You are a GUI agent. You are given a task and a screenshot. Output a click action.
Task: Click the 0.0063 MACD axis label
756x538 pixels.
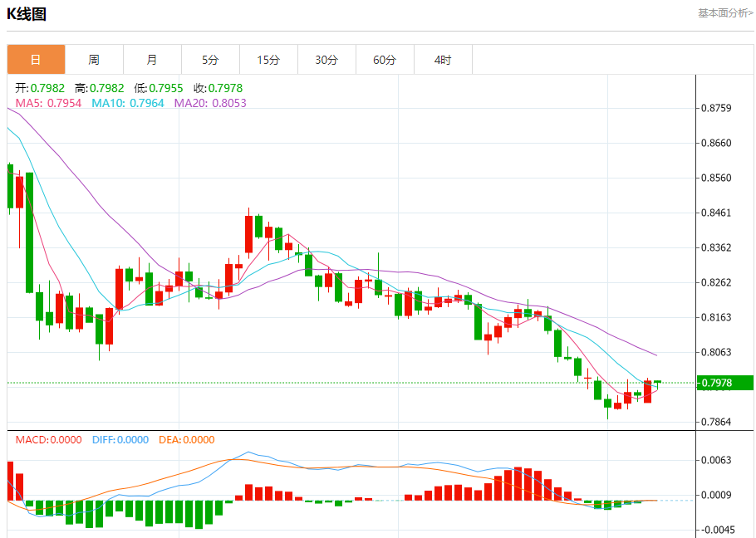tap(716, 461)
